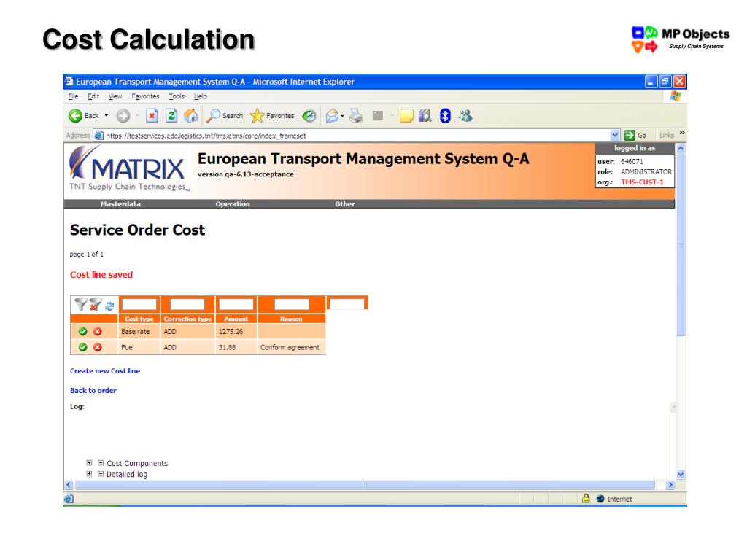Expand the outer Cost Components plus box
Screen dimensions: 747x560
(89, 463)
